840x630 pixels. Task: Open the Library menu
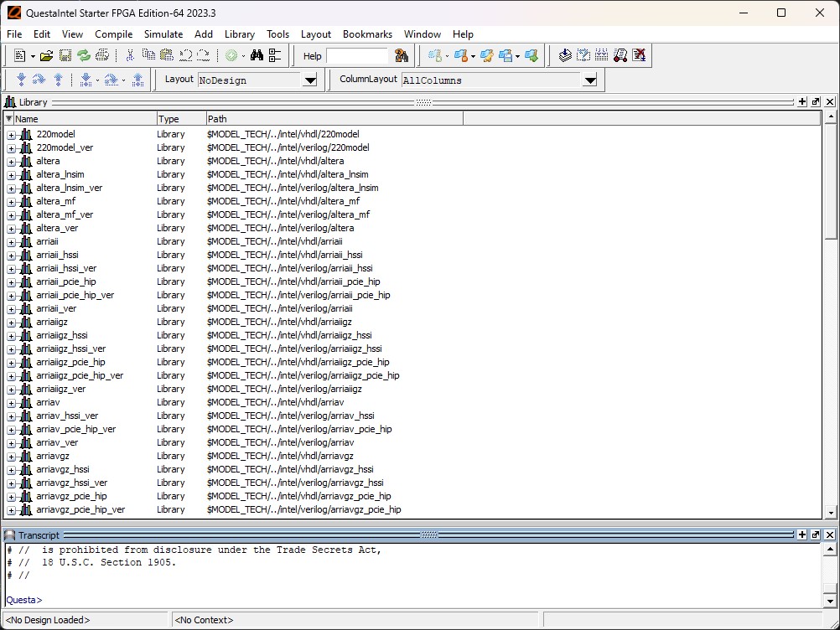tap(240, 34)
